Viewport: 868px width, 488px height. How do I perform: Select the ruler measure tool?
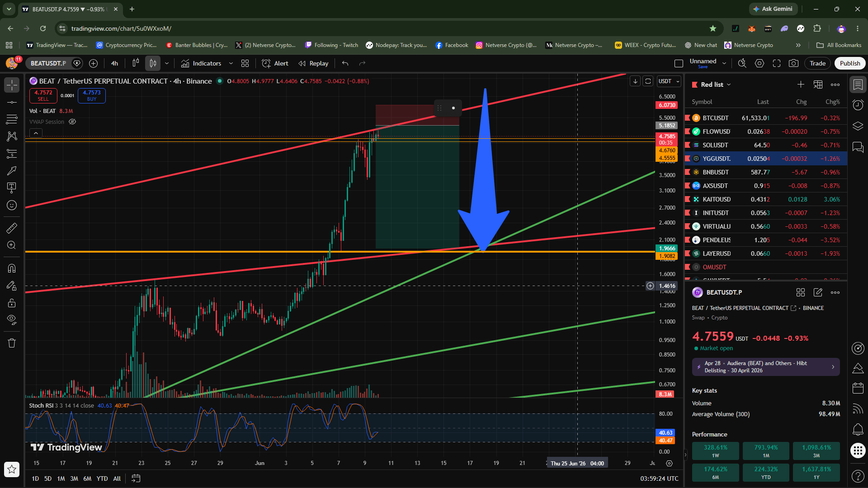[x=12, y=228]
